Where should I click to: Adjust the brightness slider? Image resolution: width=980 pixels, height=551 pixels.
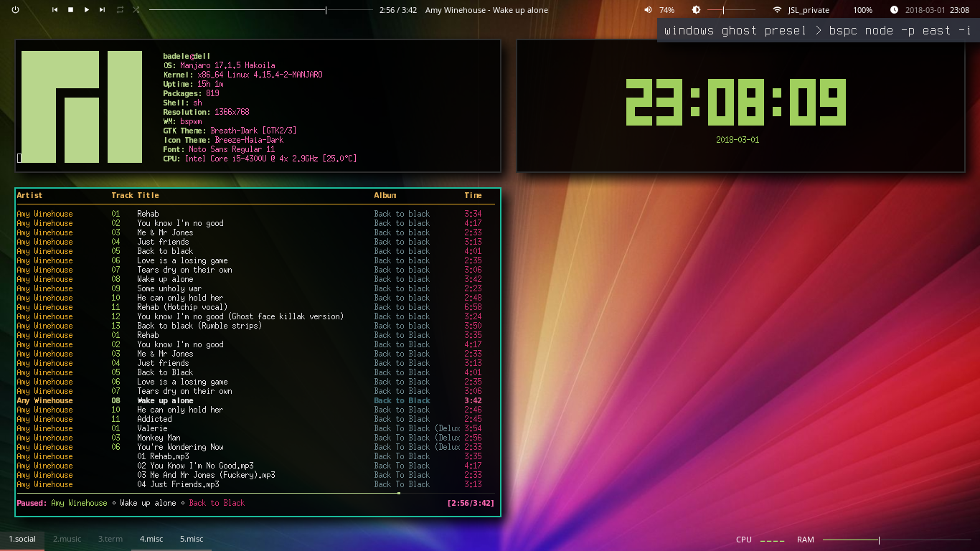tap(732, 10)
